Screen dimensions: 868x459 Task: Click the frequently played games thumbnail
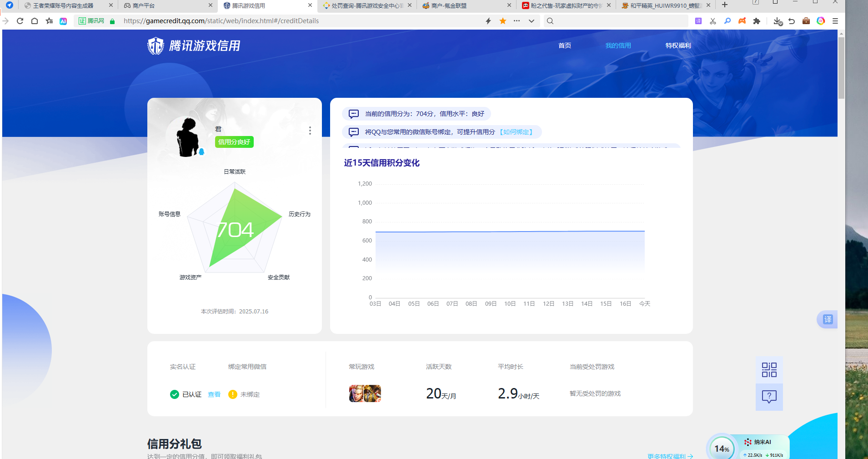pyautogui.click(x=365, y=393)
